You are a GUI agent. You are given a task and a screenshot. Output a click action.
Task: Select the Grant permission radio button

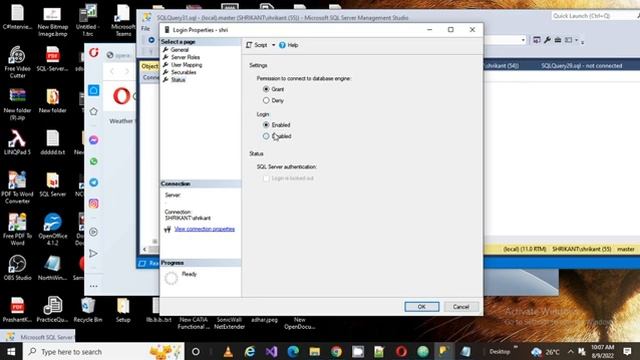[x=266, y=89]
